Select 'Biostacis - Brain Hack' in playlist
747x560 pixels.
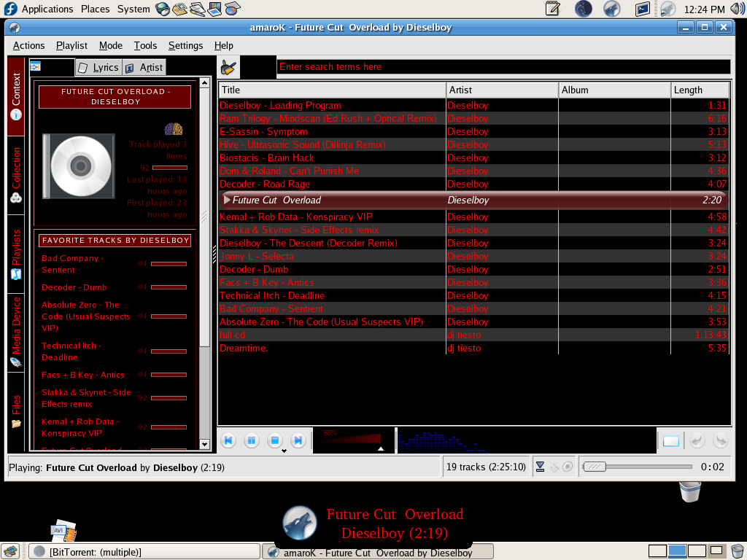pyautogui.click(x=474, y=157)
